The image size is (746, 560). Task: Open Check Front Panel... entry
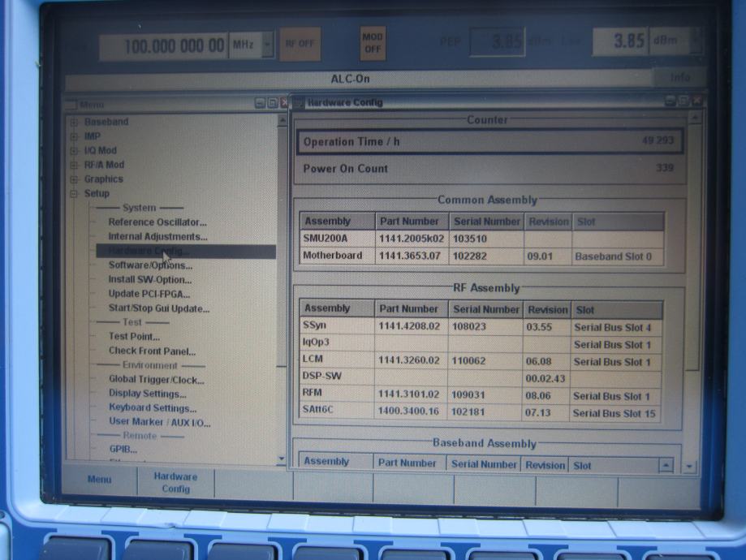point(153,351)
